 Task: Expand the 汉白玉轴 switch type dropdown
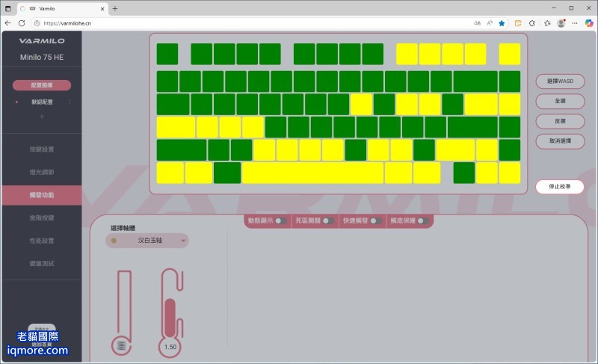[x=147, y=241]
